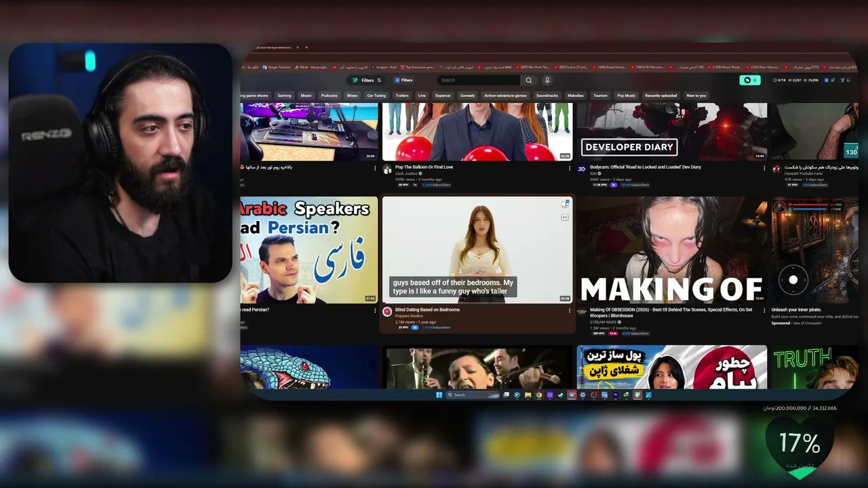Click the STREAM WARS channel avatar

[x=582, y=312]
